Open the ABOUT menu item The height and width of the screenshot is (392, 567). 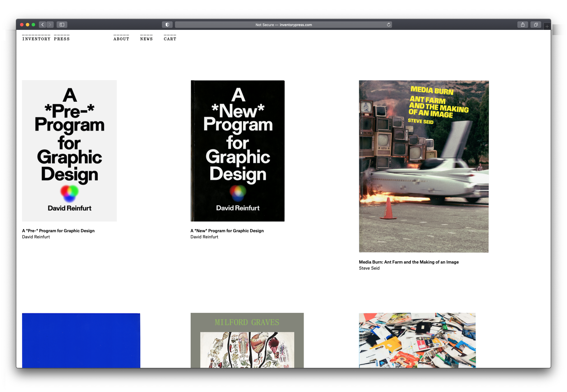[x=121, y=39]
